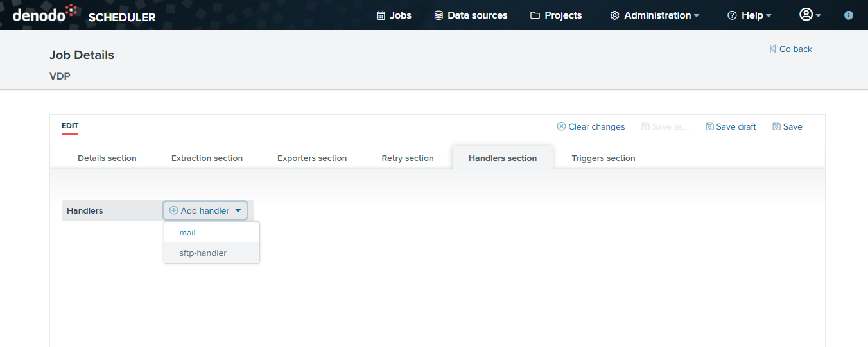Image resolution: width=868 pixels, height=347 pixels.
Task: Click the VDP job type text
Action: 60,76
